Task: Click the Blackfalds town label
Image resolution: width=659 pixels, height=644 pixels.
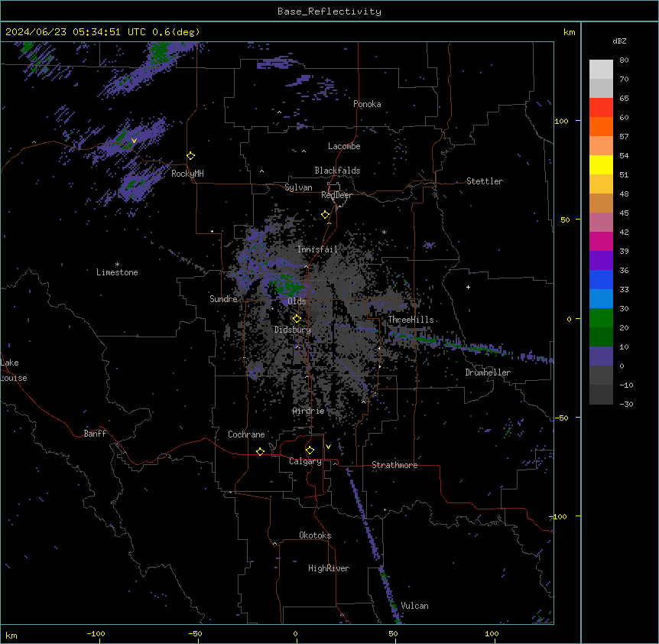Action: [337, 171]
